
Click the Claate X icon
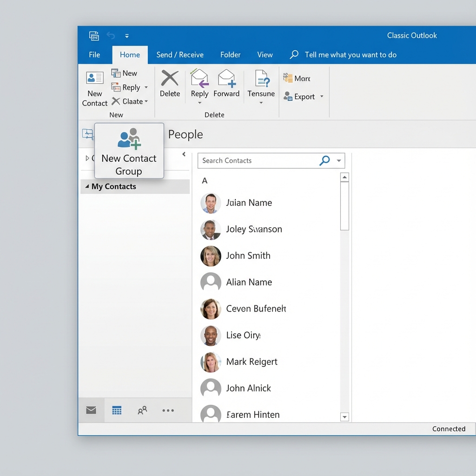pos(116,101)
